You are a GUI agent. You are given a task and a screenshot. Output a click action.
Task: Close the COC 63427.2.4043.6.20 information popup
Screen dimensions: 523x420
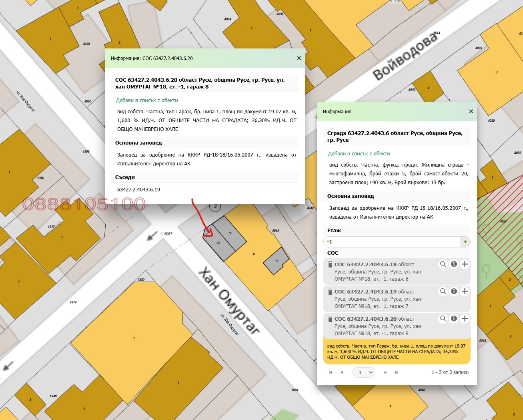299,58
